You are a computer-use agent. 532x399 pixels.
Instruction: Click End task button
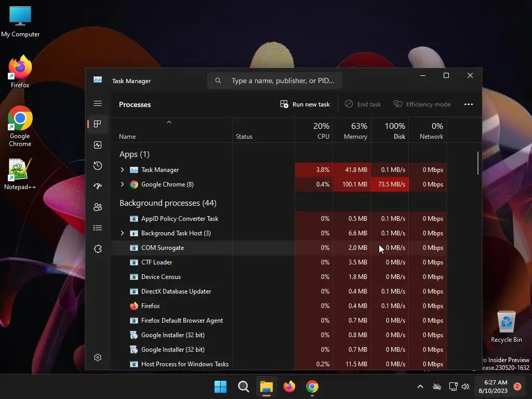click(363, 104)
